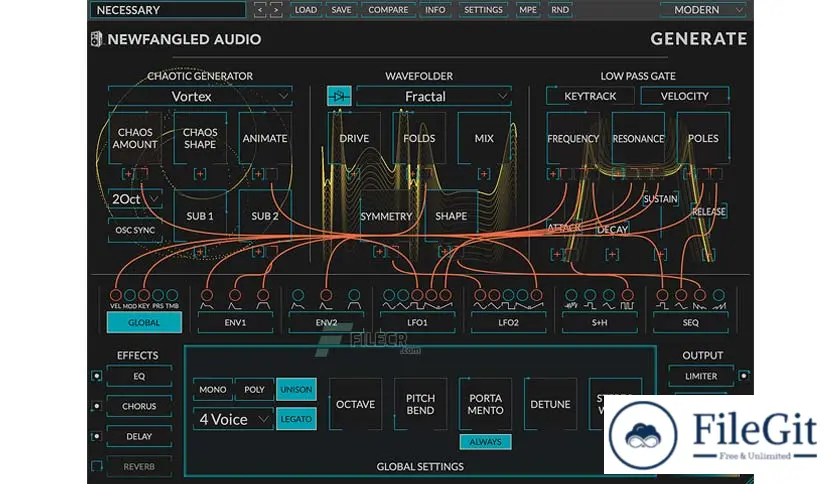
Task: Click ENV2's middle envelope output circle
Action: (x=326, y=295)
